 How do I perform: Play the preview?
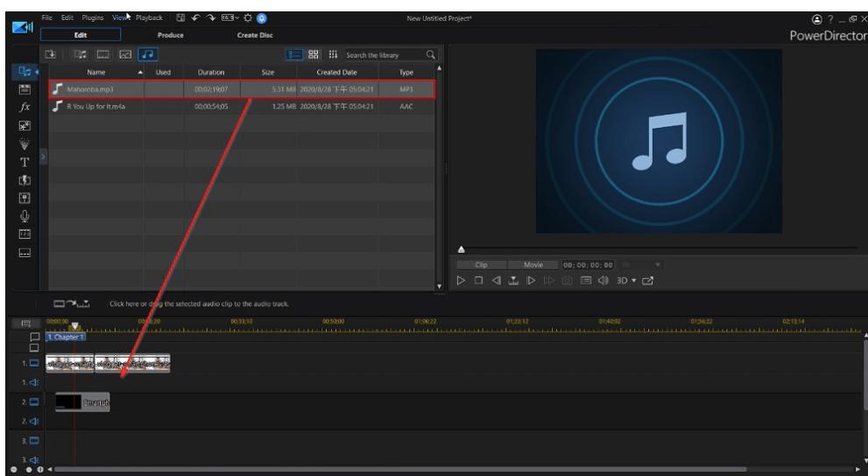[461, 280]
